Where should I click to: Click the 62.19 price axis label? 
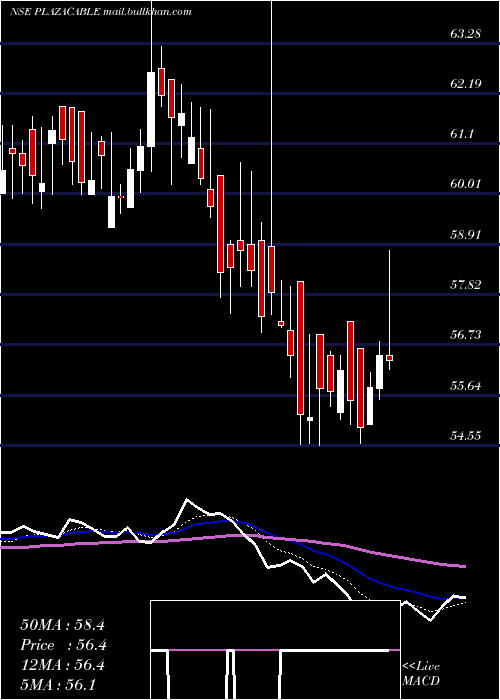(466, 83)
